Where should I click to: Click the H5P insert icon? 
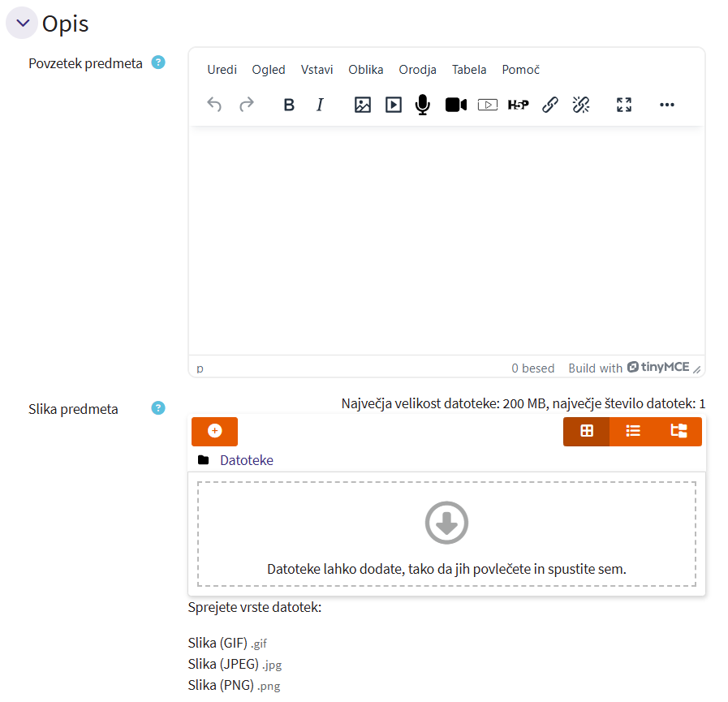pos(518,105)
